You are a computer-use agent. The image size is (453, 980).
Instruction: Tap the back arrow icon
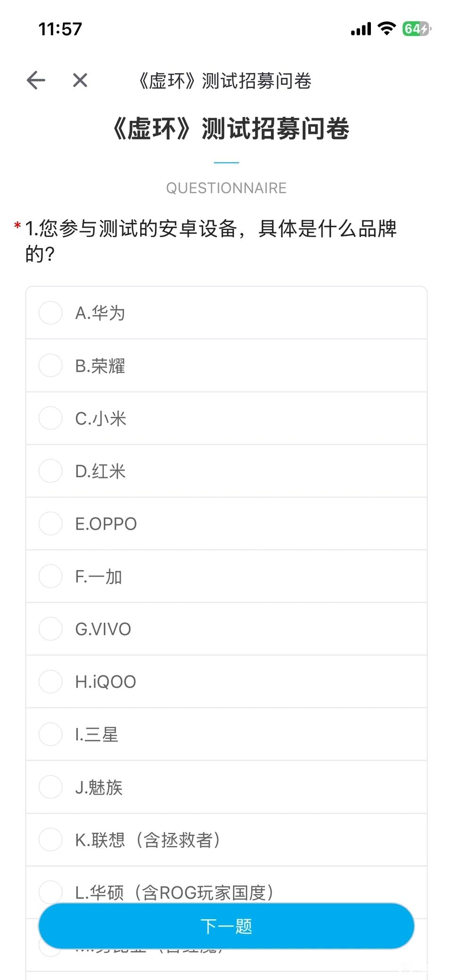point(36,80)
